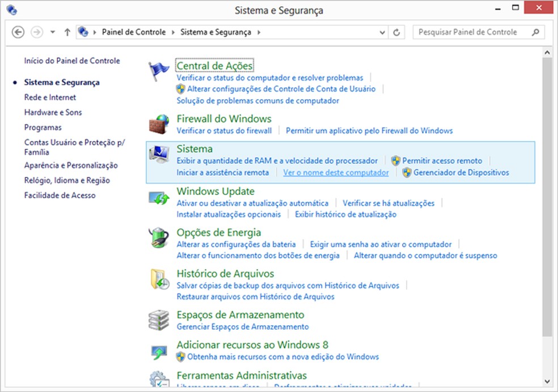Click the search magnifier icon
Screen dimensions: 558x392
pos(535,32)
